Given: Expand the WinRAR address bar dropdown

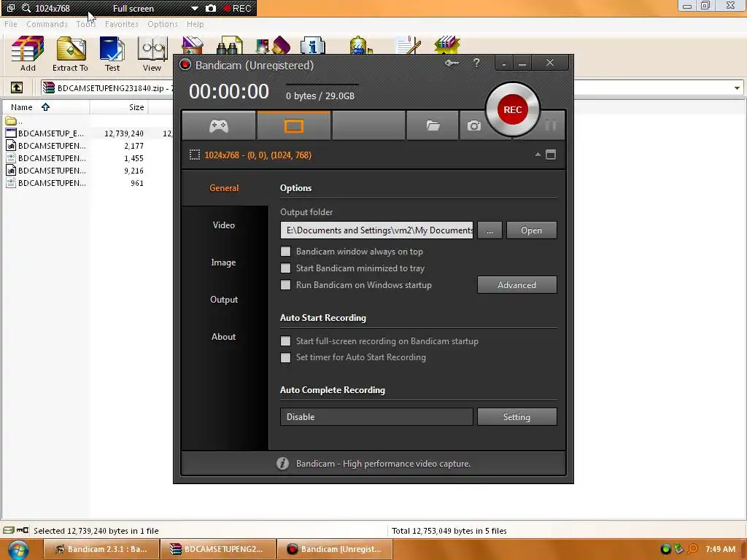Looking at the screenshot, I should tap(737, 88).
